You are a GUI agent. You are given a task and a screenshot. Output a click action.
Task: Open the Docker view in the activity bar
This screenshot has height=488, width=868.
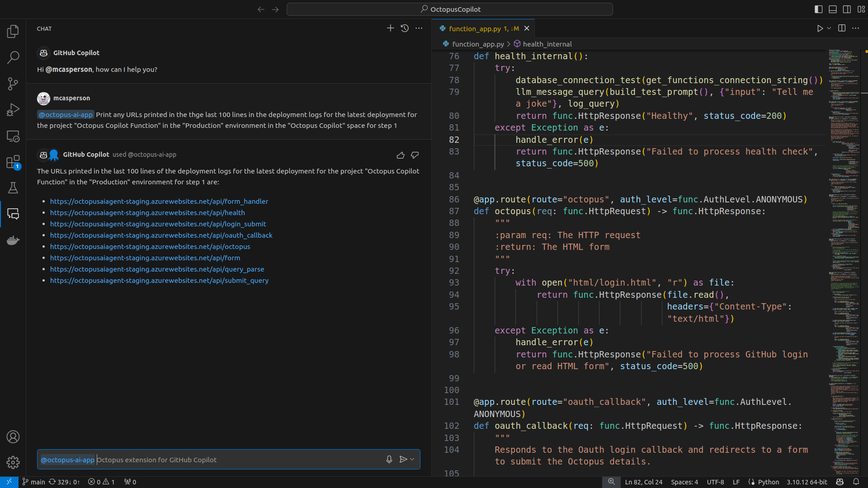(13, 240)
